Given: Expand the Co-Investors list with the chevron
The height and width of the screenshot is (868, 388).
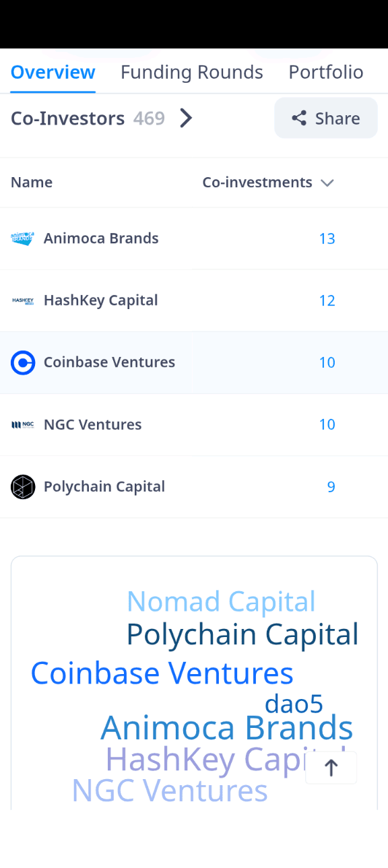Looking at the screenshot, I should click(186, 119).
